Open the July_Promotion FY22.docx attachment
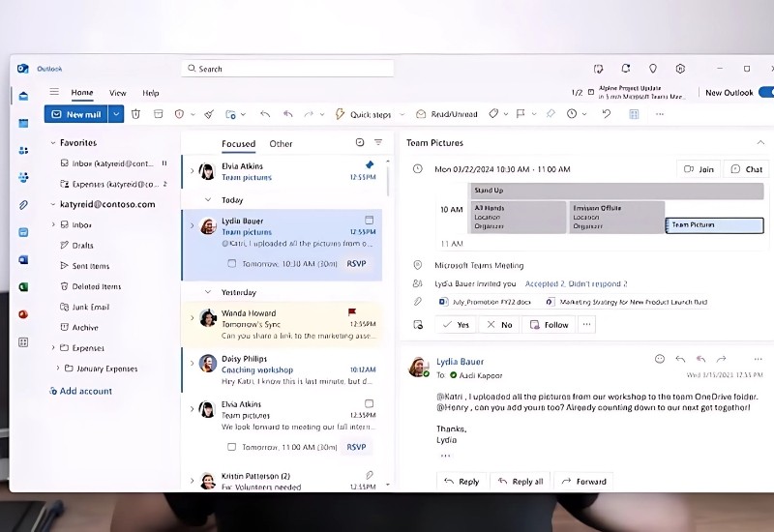Screen dimensions: 774x532 tap(486, 302)
